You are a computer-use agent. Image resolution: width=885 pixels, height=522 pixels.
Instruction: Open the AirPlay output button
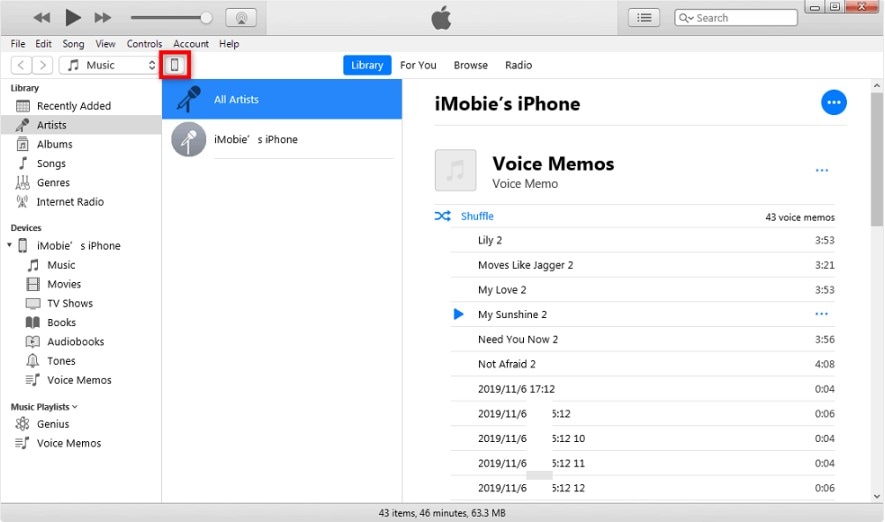(241, 17)
